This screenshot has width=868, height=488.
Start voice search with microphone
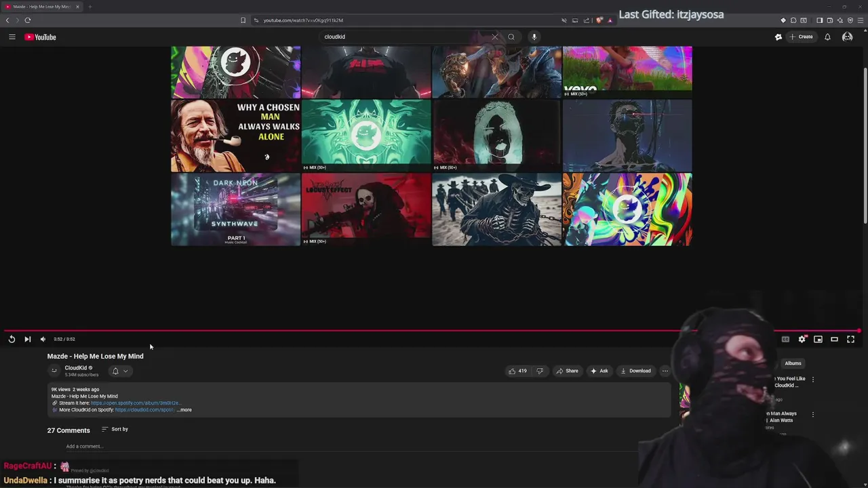(x=534, y=37)
